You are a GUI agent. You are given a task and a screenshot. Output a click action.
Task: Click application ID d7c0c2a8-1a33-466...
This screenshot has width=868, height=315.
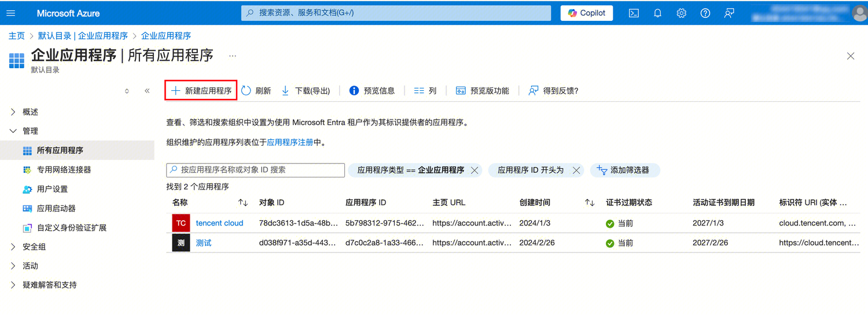click(385, 243)
